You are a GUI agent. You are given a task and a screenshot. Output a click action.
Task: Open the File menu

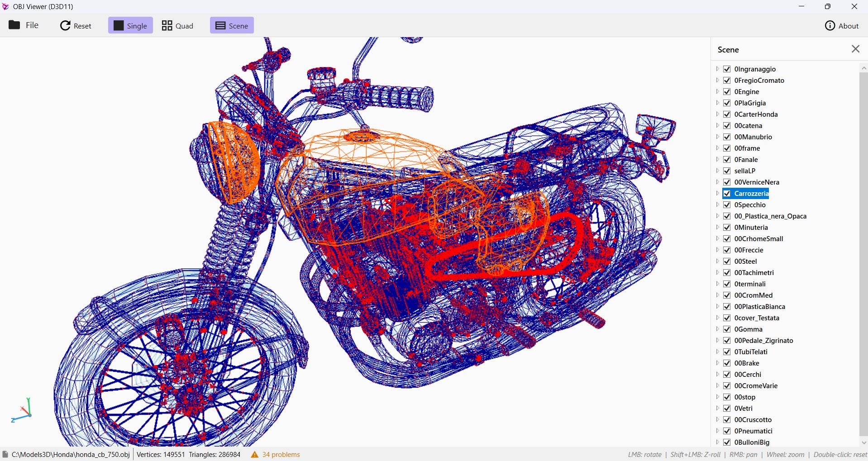click(24, 25)
